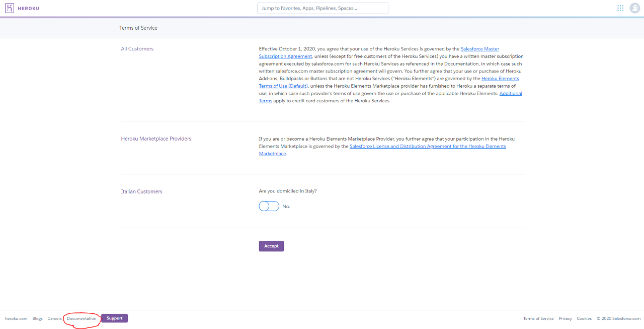Open the Heroku logo home link
Screen dimensions: 644x329
click(x=22, y=8)
